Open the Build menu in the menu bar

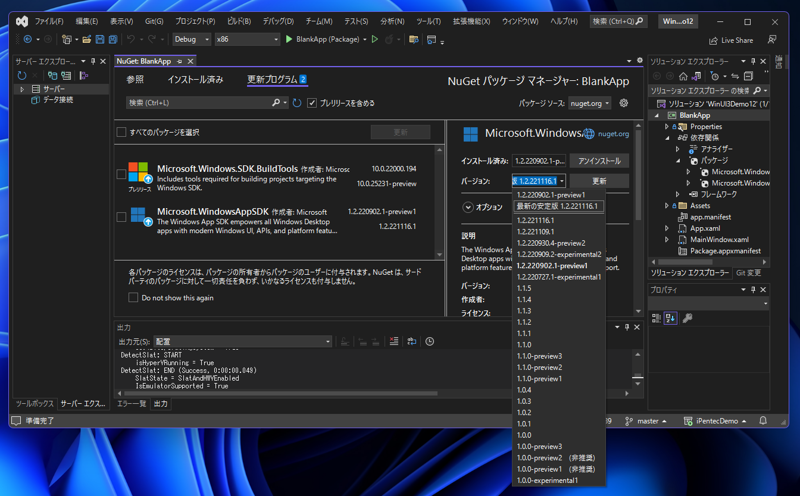pos(239,21)
